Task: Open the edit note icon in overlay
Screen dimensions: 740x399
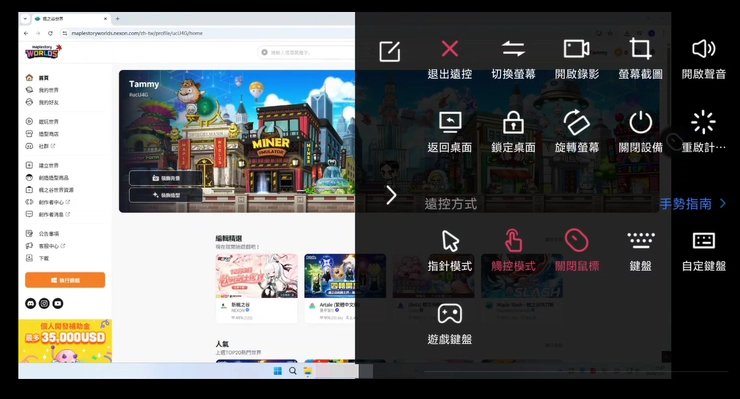Action: click(390, 51)
